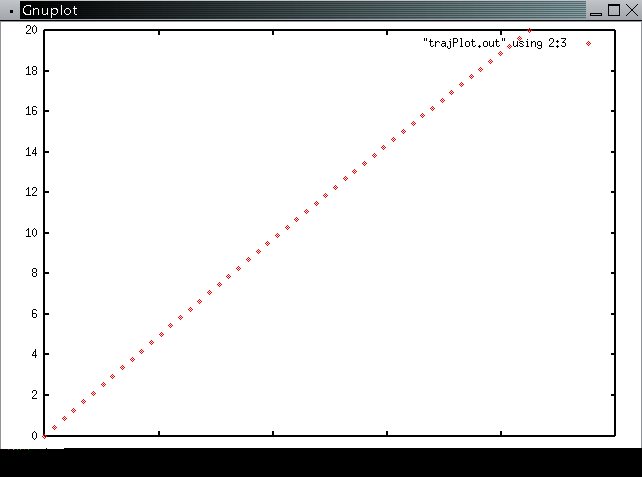Click y-axis label 6
This screenshot has width=642, height=477.
tap(34, 314)
